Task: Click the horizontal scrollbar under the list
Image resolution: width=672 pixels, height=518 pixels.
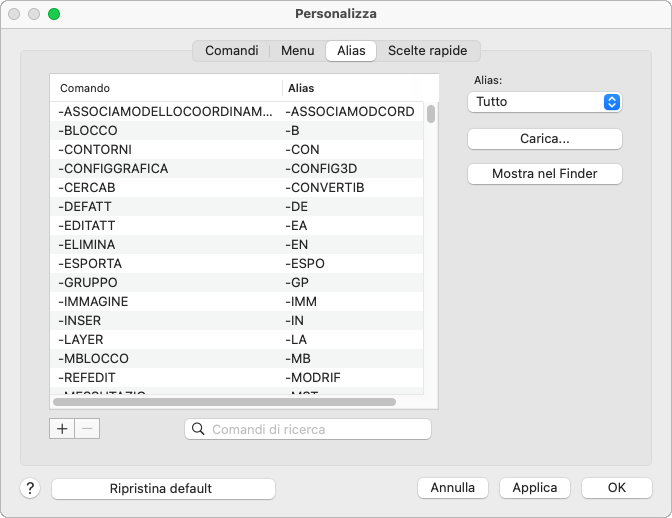Action: (224, 402)
